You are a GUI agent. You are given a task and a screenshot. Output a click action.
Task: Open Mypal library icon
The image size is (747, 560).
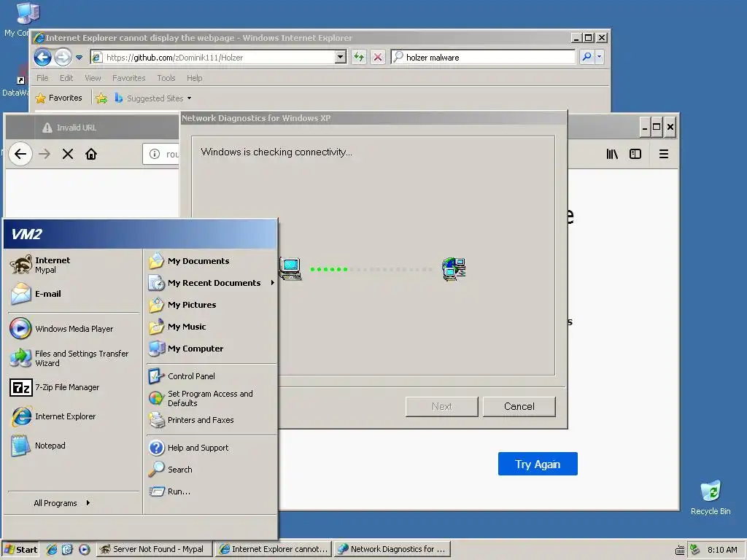click(x=612, y=154)
